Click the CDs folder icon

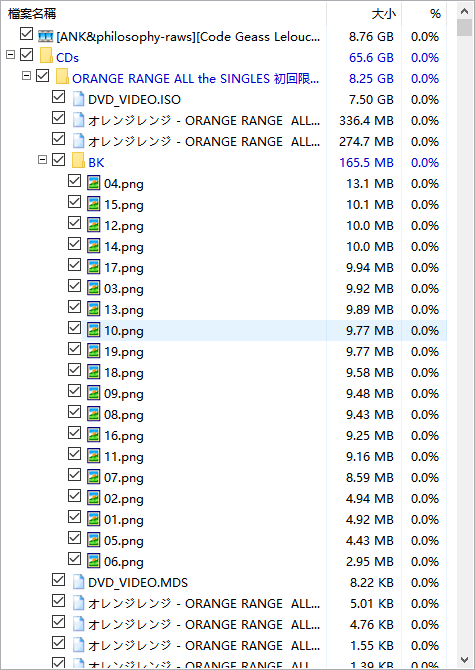(x=45, y=56)
